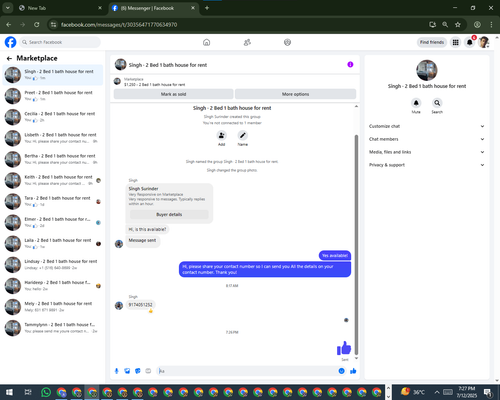
Task: Expand Media, files and links section
Action: pos(427,152)
